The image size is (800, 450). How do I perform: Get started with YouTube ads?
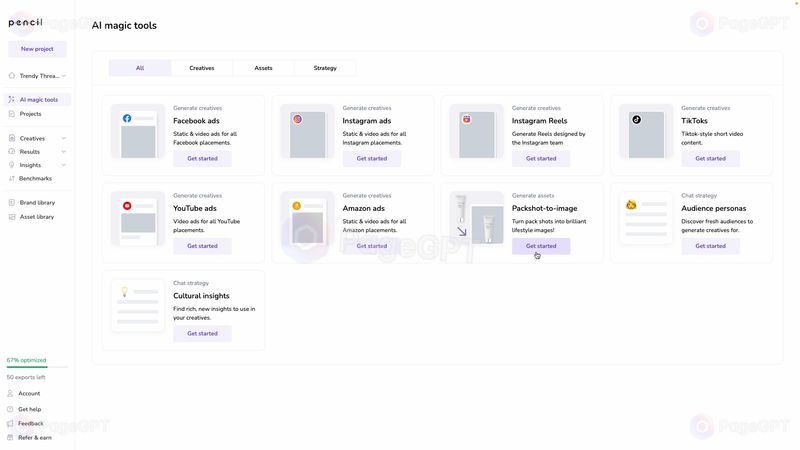point(202,246)
